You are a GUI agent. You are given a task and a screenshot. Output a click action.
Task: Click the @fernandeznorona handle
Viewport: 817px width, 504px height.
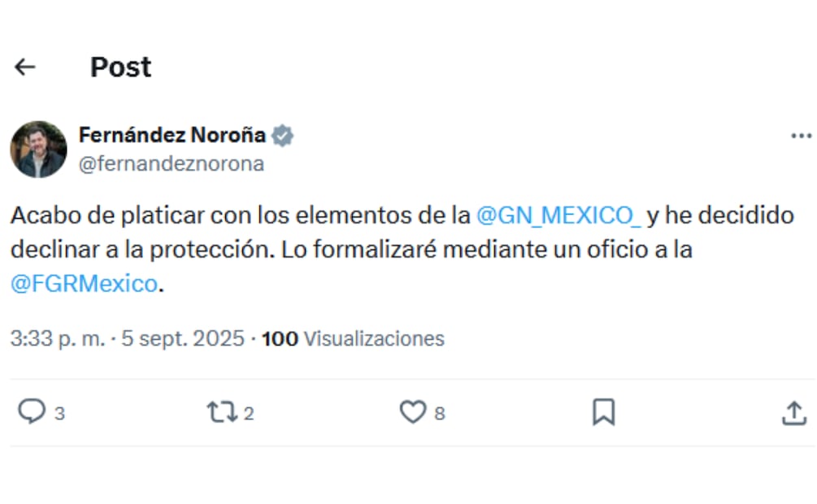(x=171, y=163)
